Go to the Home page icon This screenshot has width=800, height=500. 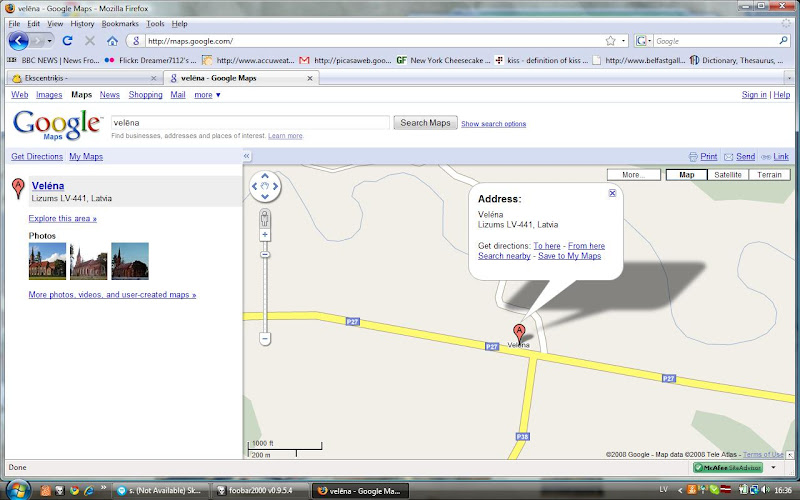pos(113,41)
